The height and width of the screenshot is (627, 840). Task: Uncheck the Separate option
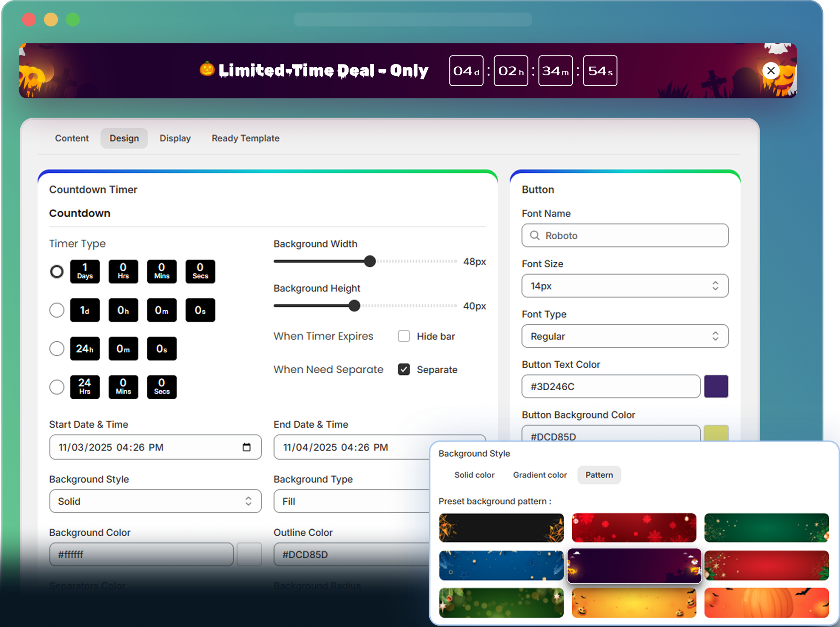[x=404, y=370]
